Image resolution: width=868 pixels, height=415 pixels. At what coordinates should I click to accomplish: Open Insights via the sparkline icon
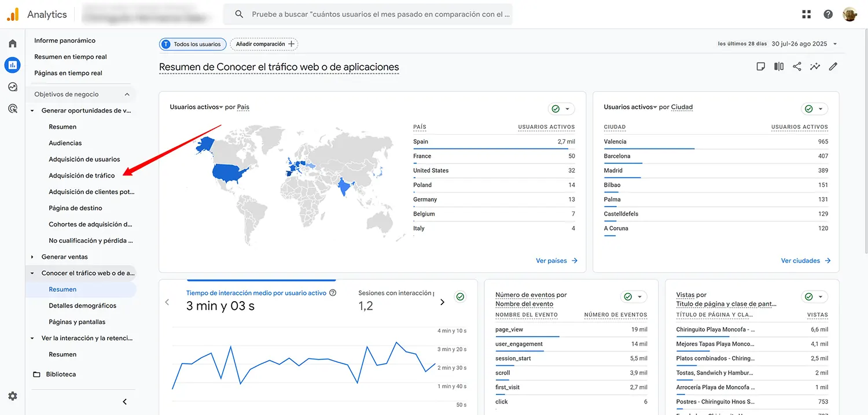(815, 66)
